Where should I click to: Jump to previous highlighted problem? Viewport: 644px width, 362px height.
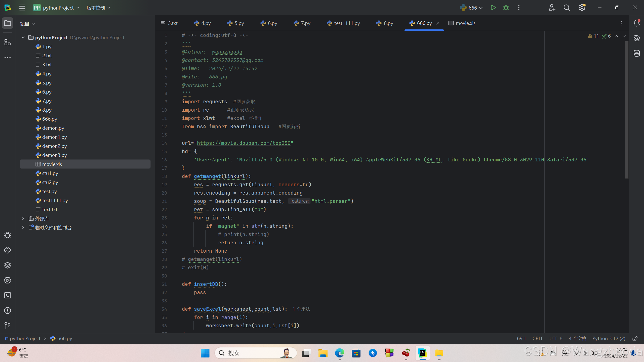point(616,36)
